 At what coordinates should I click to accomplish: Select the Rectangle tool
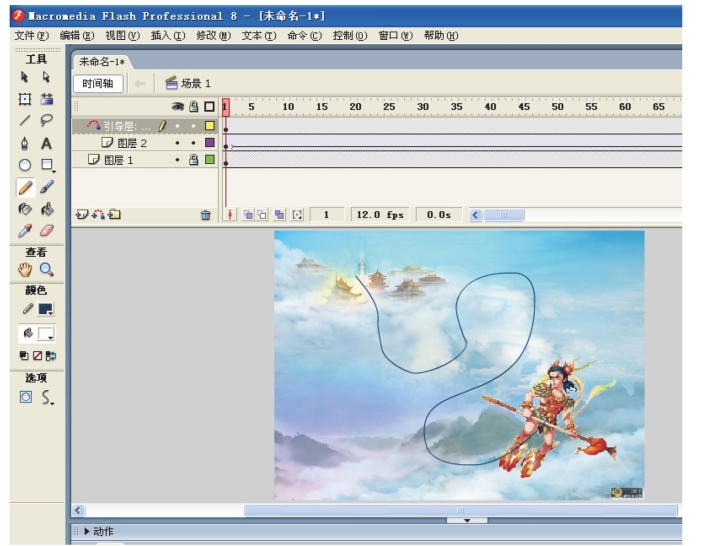pyautogui.click(x=47, y=165)
